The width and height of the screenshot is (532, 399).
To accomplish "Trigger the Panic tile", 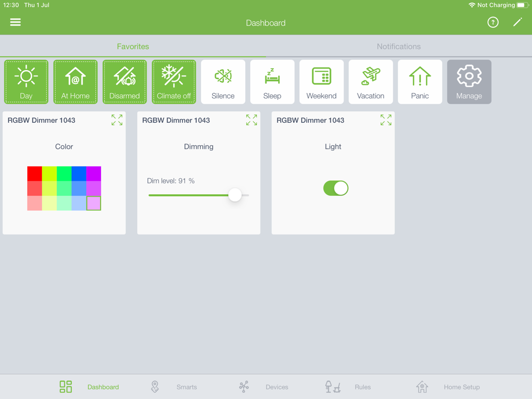I will (x=420, y=82).
